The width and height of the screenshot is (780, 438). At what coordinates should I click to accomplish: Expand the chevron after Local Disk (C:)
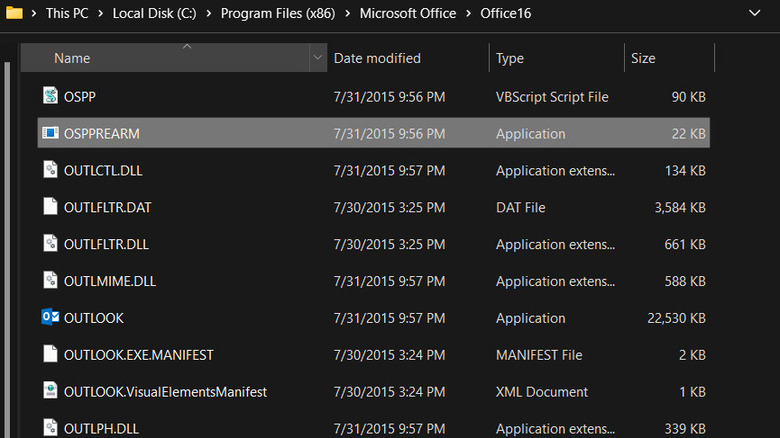208,13
